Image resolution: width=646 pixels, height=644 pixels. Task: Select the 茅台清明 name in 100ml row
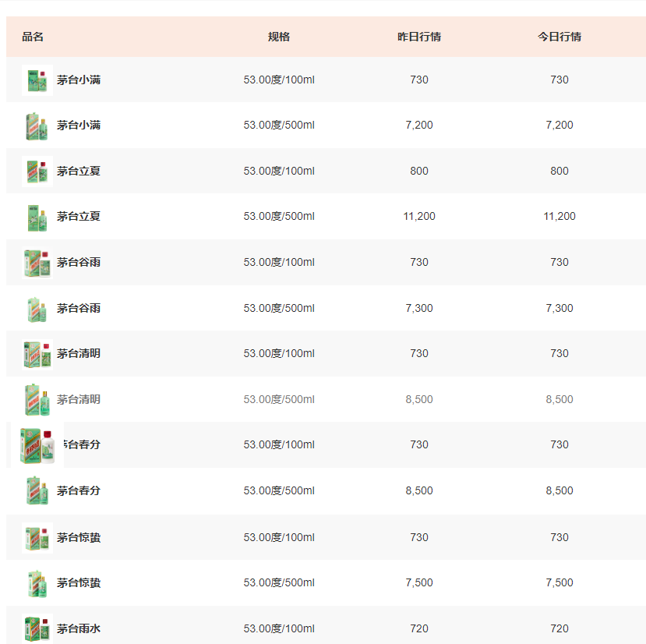pos(79,354)
